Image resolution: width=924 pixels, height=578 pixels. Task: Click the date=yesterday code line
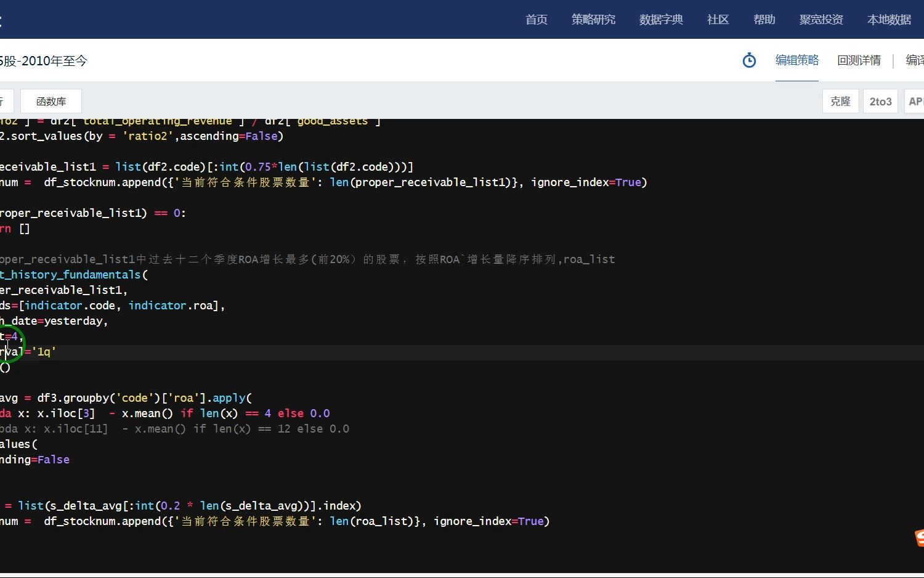tap(54, 321)
